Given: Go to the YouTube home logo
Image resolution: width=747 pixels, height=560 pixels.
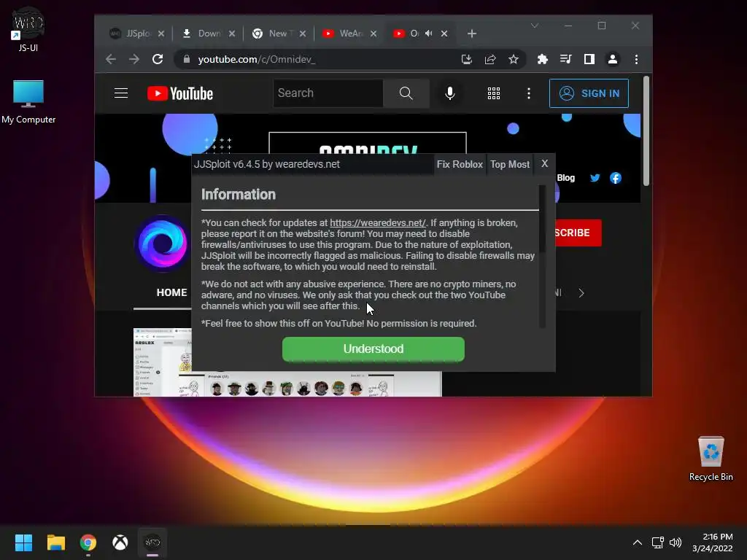Looking at the screenshot, I should pyautogui.click(x=180, y=93).
